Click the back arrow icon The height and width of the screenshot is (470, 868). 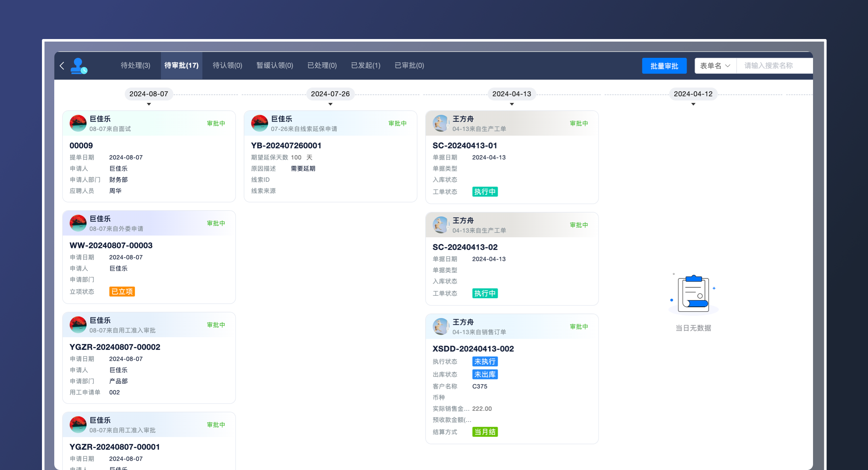point(62,66)
